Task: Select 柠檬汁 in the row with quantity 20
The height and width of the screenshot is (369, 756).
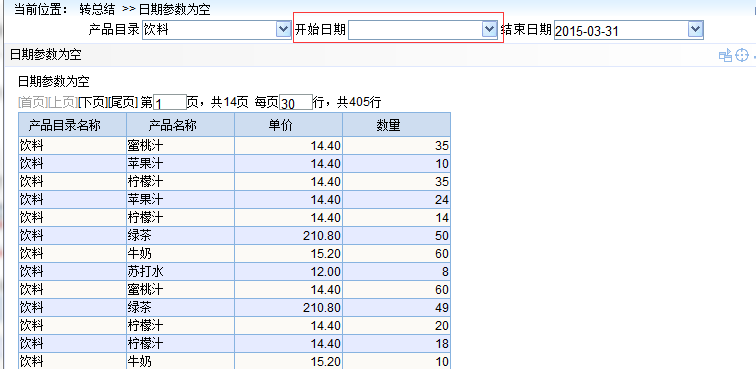Action: (x=180, y=326)
